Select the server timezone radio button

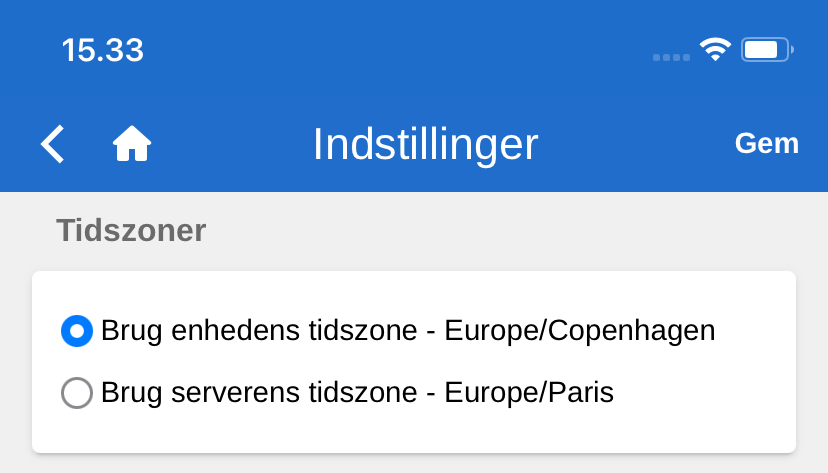[77, 393]
